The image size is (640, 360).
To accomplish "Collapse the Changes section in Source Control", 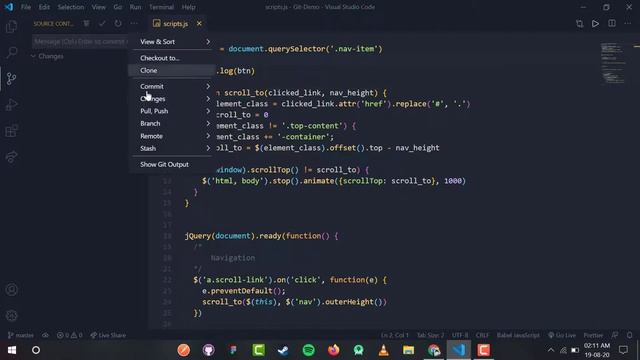I will 47,56.
